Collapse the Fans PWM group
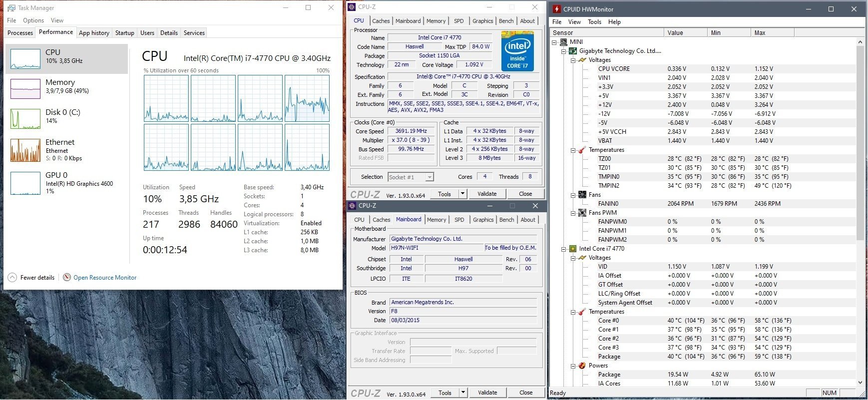This screenshot has height=400, width=868. pyautogui.click(x=573, y=213)
